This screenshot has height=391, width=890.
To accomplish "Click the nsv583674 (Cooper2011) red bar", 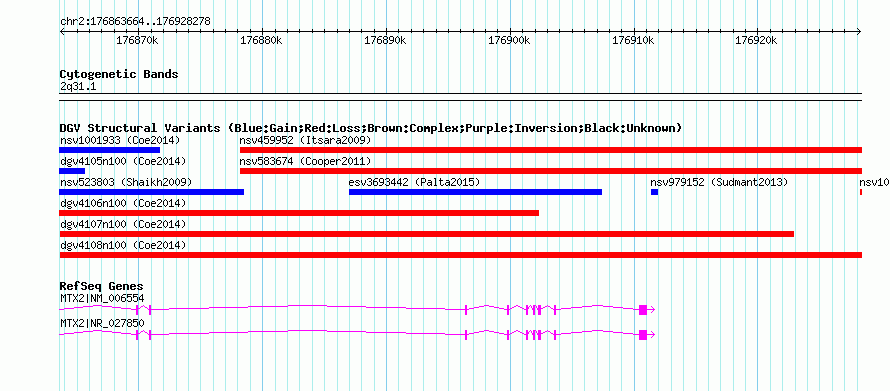I will coord(551,171).
